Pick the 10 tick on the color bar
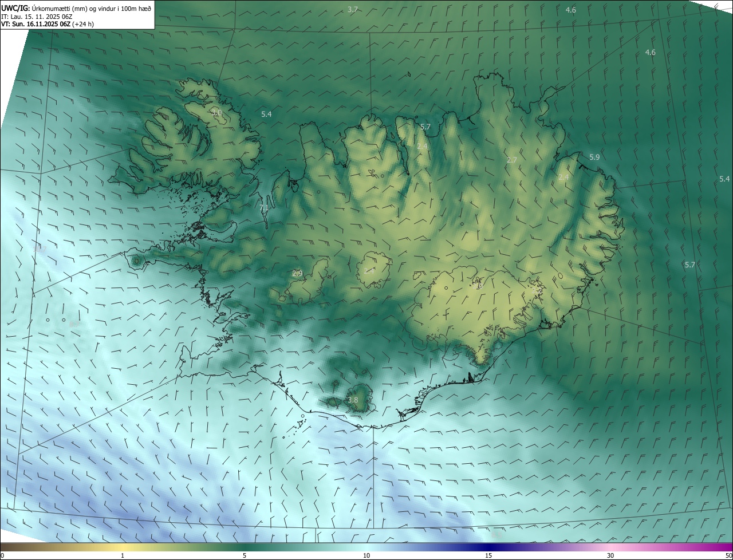 366,555
